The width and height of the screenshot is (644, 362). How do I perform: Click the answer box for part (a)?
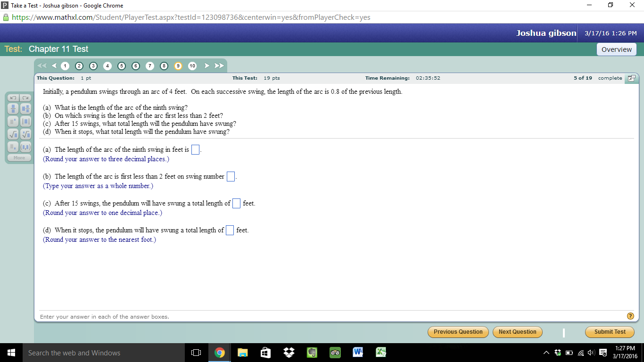coord(196,150)
